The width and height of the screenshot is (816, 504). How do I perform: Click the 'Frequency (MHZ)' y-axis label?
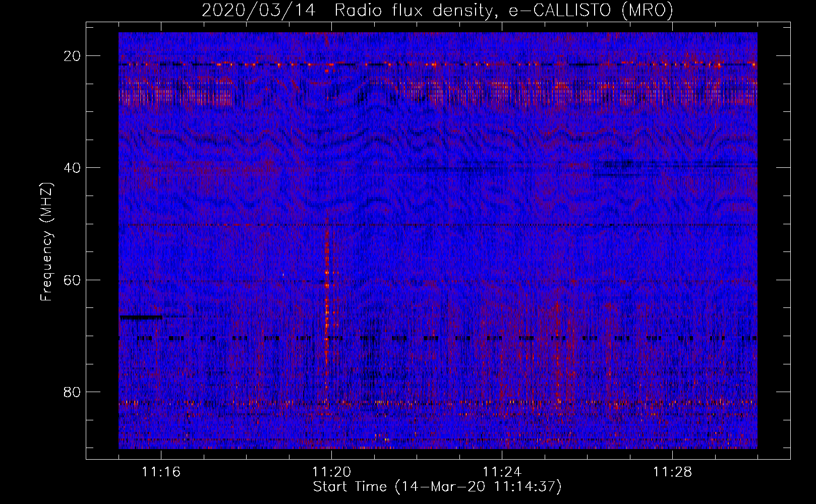pos(46,242)
